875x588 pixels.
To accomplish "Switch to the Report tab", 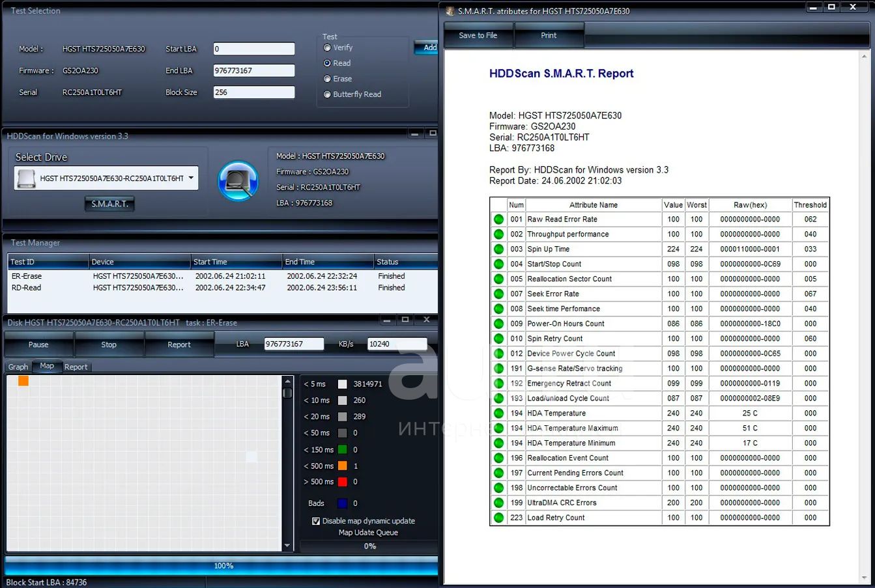I will tap(76, 367).
